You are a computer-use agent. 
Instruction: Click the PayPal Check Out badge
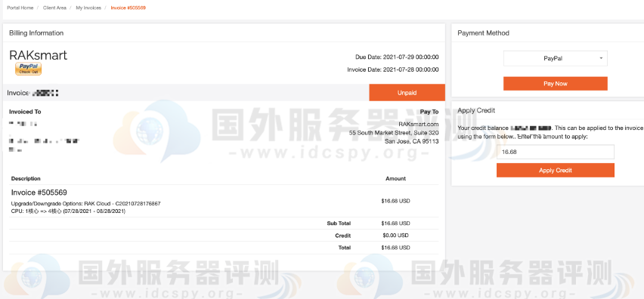(x=28, y=69)
